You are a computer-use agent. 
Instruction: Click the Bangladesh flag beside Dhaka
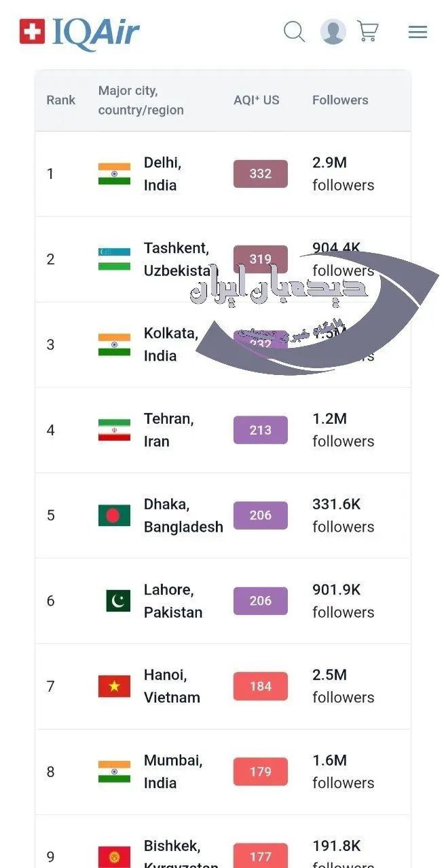point(114,515)
